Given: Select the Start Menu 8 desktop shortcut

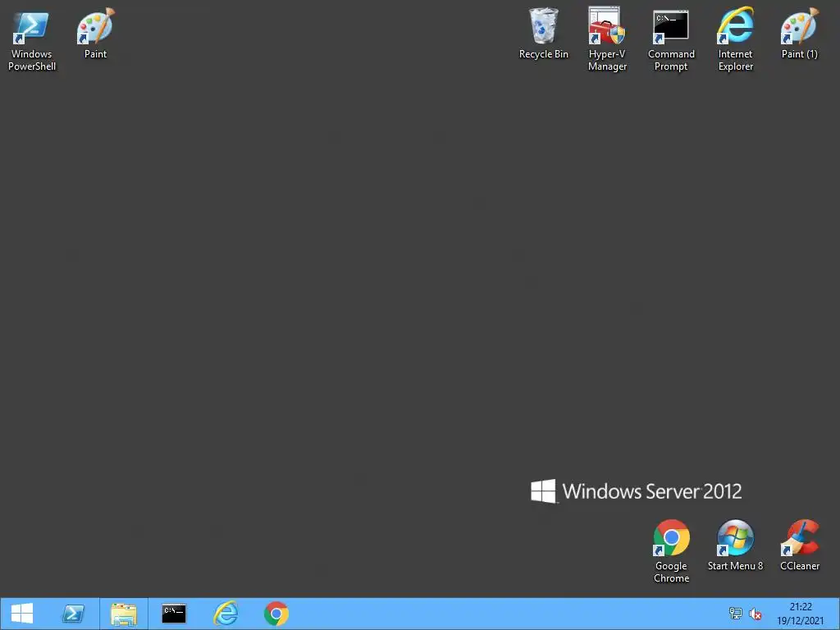Looking at the screenshot, I should pyautogui.click(x=735, y=546).
